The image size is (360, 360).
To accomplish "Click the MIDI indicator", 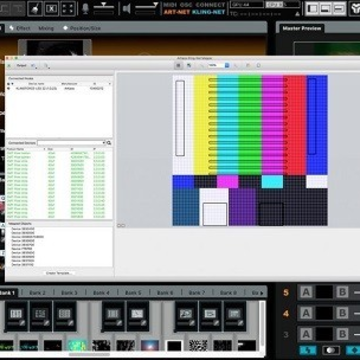I will (x=170, y=5).
